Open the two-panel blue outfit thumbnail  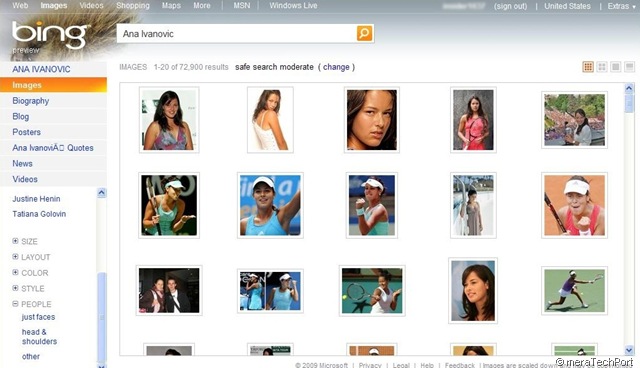click(x=270, y=290)
